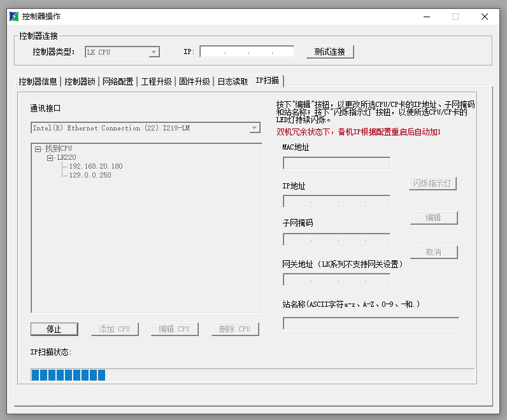This screenshot has height=420, width=507.
Task: Select the 固件升级 tab
Action: 194,81
